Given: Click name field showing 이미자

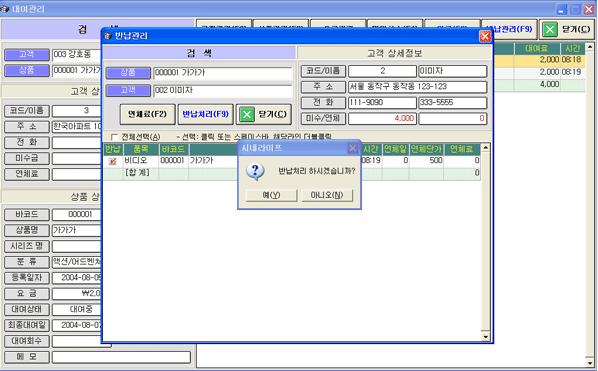Looking at the screenshot, I should (453, 71).
